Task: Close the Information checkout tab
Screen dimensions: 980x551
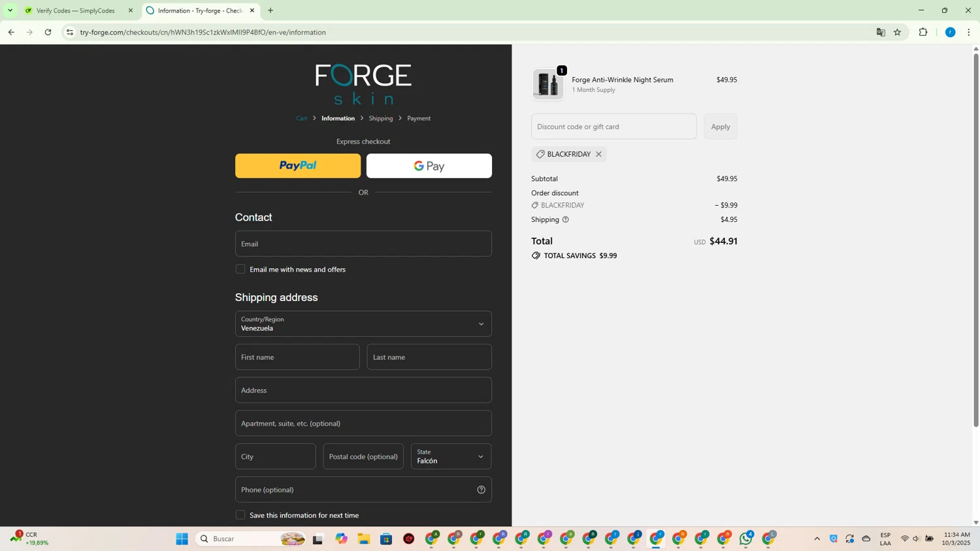Action: tap(252, 10)
